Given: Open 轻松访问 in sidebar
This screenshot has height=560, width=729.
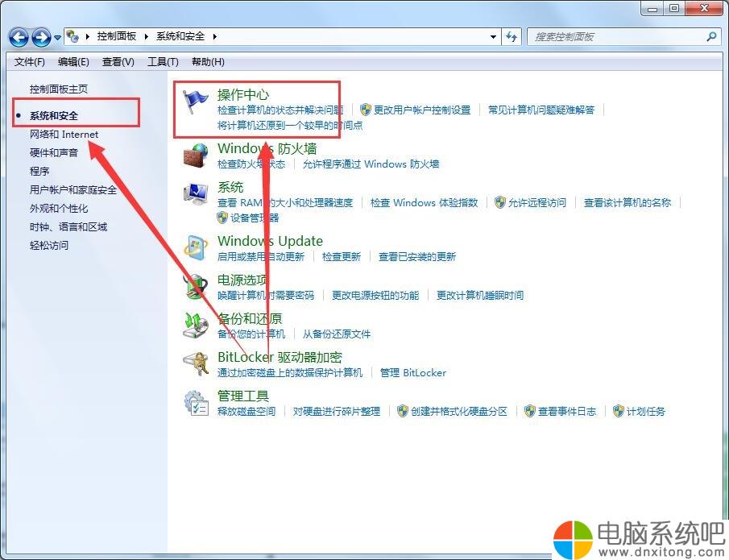Looking at the screenshot, I should (49, 245).
